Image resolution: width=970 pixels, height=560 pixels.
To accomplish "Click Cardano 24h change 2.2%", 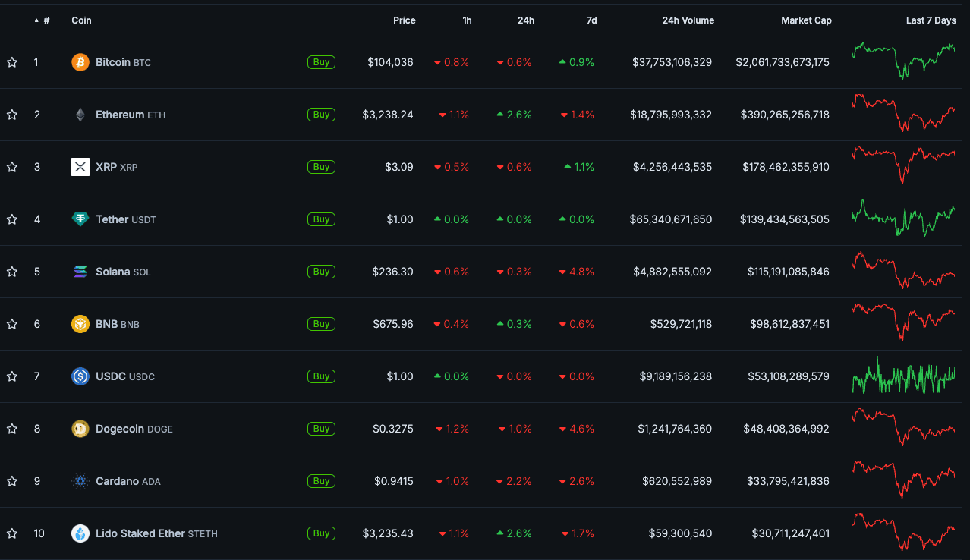I will click(x=514, y=481).
